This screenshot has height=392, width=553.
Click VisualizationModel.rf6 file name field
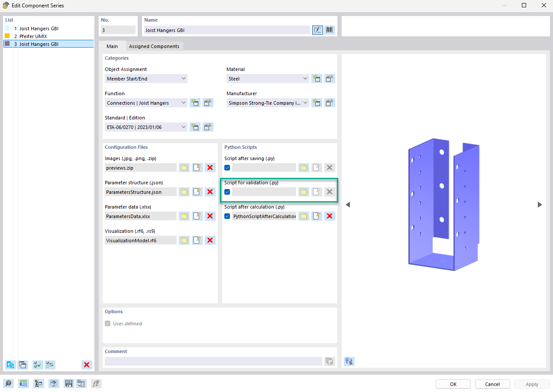click(x=141, y=240)
